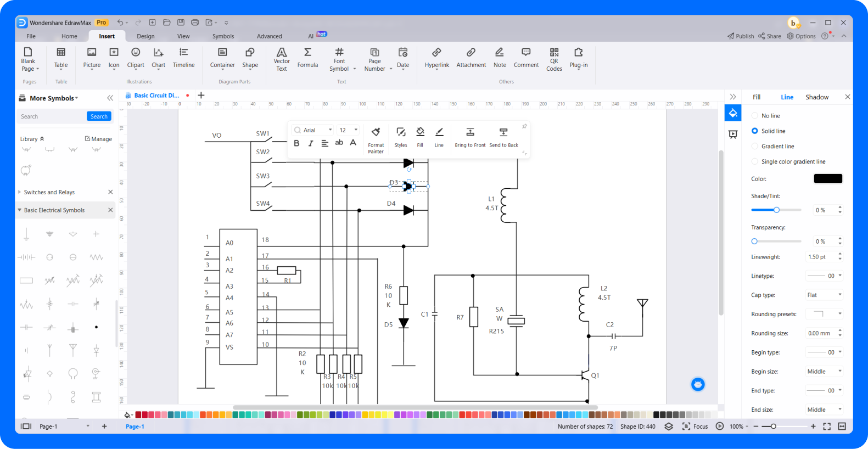The image size is (868, 449).
Task: Open the Plug-in tool
Action: click(579, 58)
